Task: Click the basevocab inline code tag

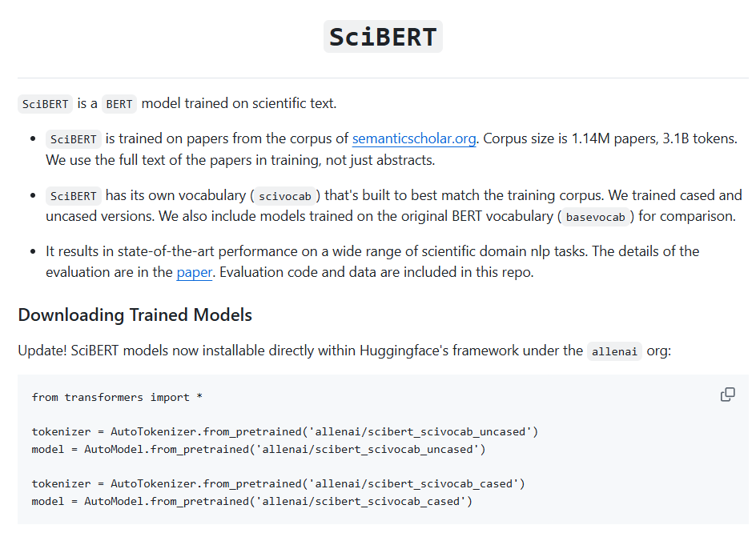Action: 597,217
